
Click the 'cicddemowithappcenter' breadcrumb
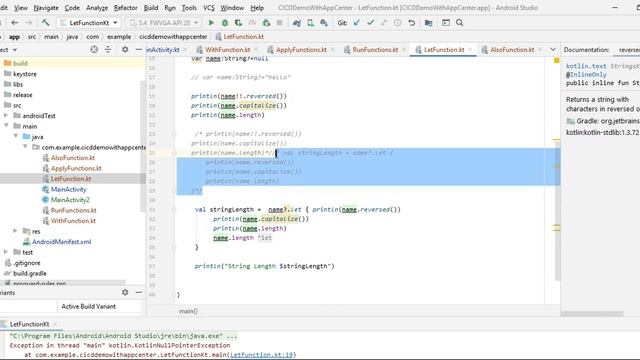[x=173, y=37]
